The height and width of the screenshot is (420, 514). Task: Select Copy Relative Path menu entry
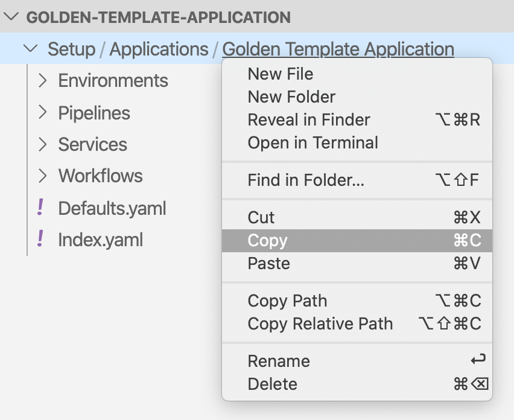[357, 323]
